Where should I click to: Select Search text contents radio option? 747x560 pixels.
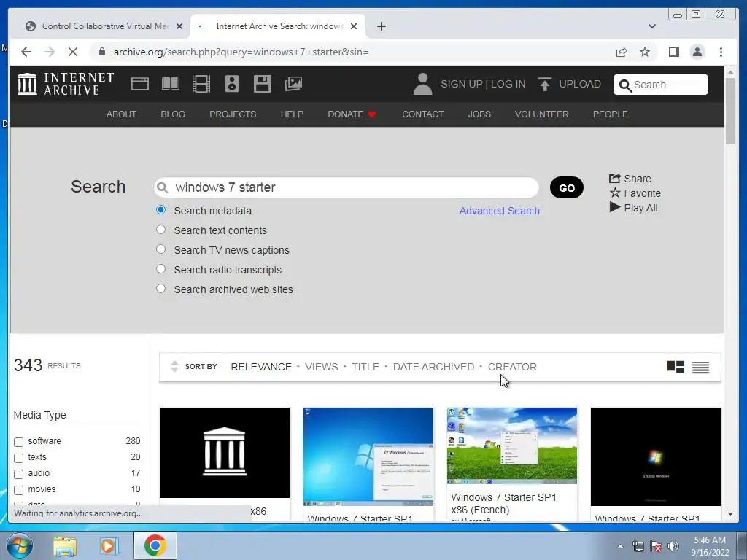tap(161, 230)
